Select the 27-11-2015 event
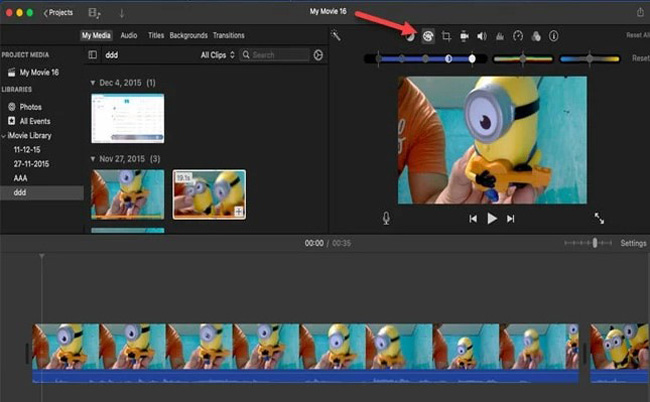 31,164
